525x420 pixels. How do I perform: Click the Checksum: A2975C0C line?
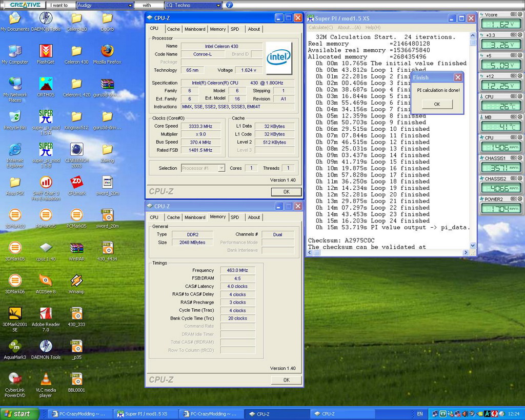pos(341,241)
